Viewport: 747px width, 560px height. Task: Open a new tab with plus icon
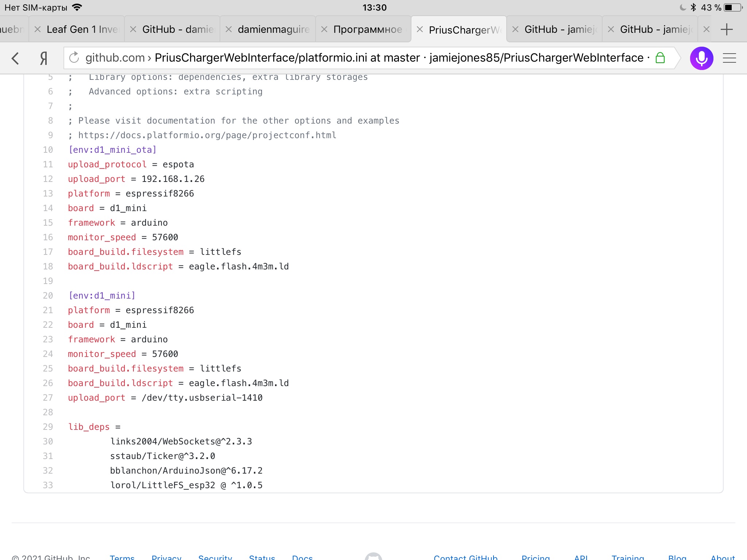point(727,29)
